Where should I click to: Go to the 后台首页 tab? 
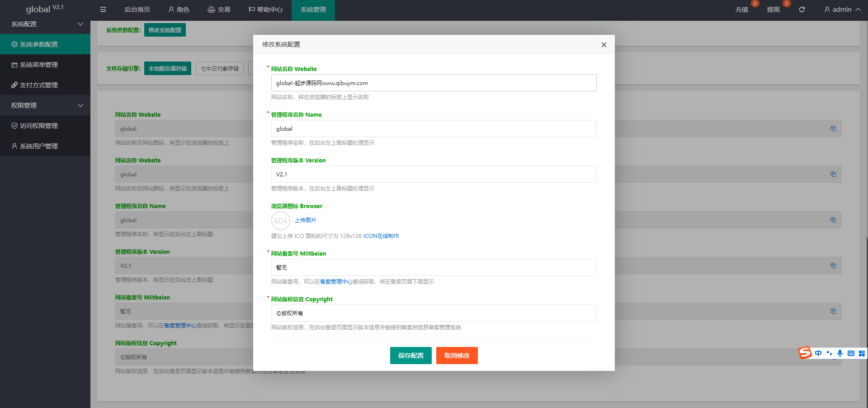click(x=137, y=9)
